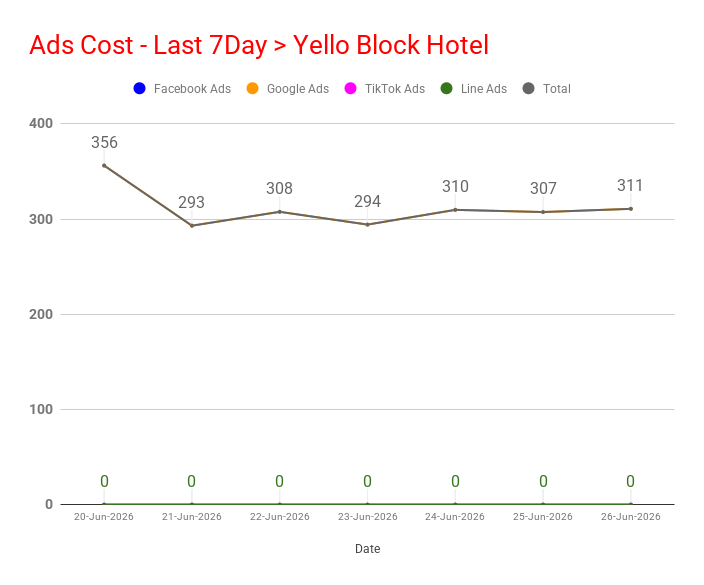Click the 311 data point on 26-Jun
Screen dimensions: 704x585
(631, 209)
